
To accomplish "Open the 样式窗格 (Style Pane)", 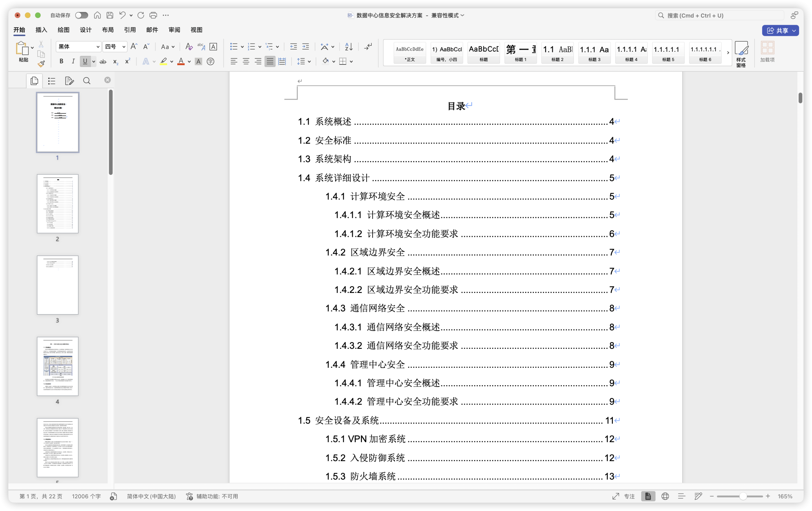I will [x=742, y=53].
